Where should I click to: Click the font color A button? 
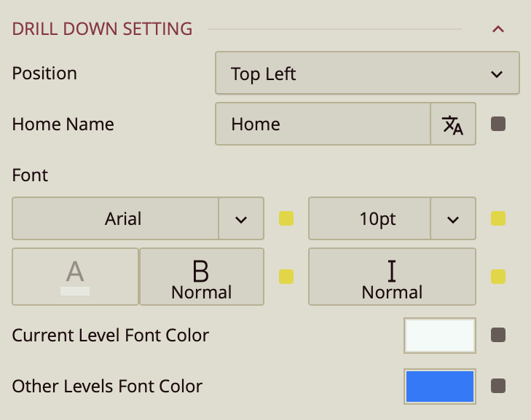[75, 277]
